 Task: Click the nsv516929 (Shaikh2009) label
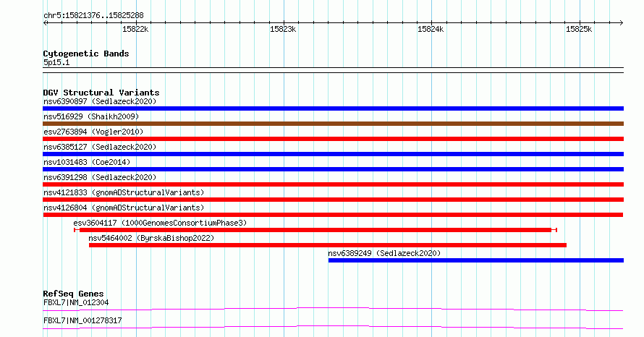coord(91,116)
